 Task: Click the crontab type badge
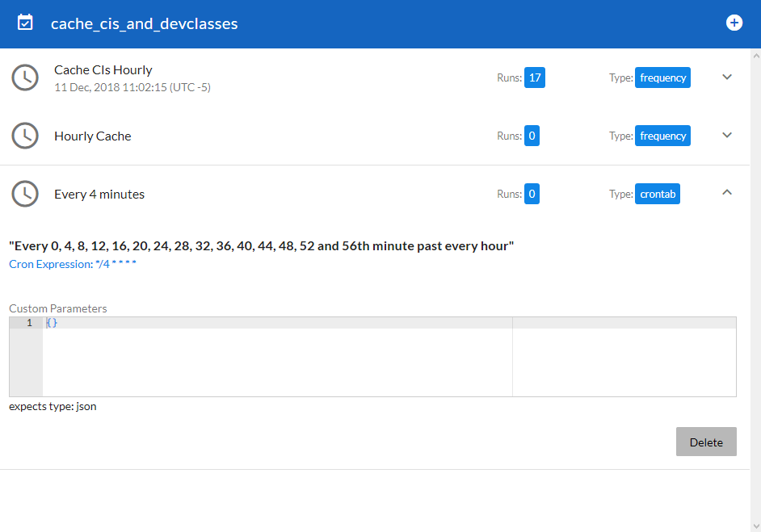click(x=658, y=195)
